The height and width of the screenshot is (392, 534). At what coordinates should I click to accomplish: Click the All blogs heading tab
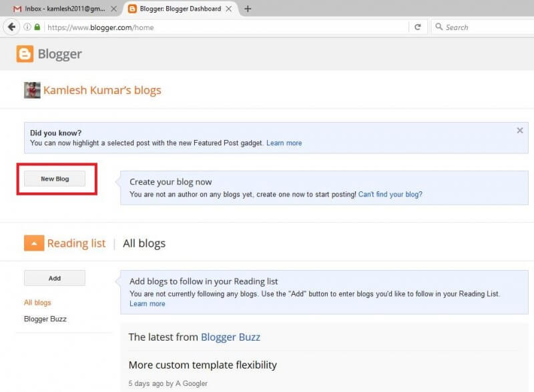[144, 243]
